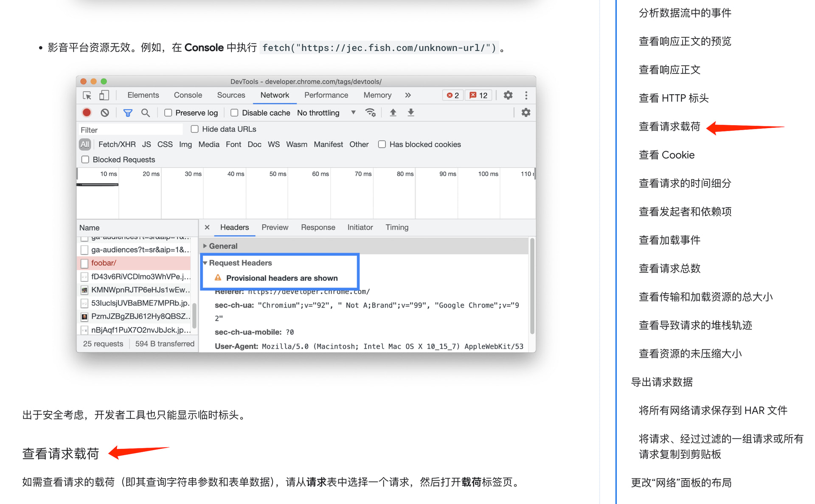Go to 查看 Cookie sidebar link
815x504 pixels.
tap(666, 155)
